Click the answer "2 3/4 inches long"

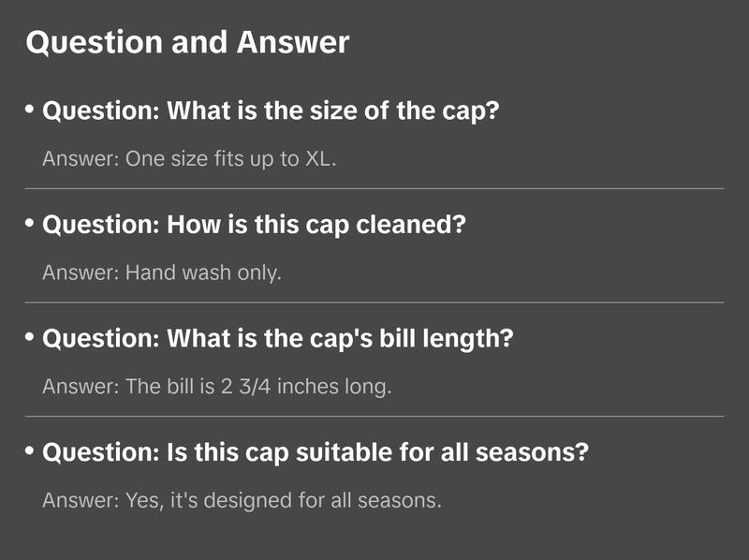216,386
